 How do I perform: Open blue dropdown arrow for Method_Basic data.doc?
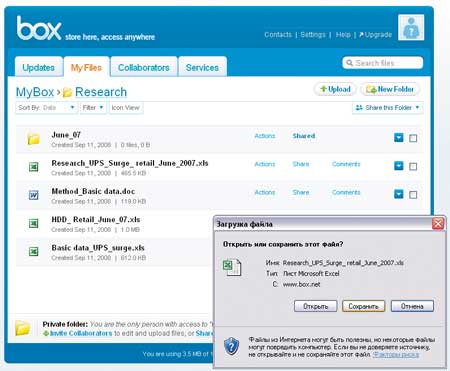pyautogui.click(x=399, y=194)
